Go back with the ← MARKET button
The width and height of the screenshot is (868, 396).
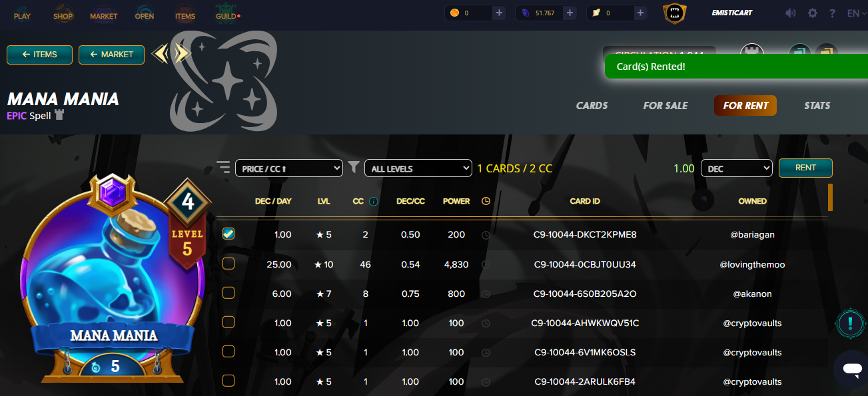(111, 55)
